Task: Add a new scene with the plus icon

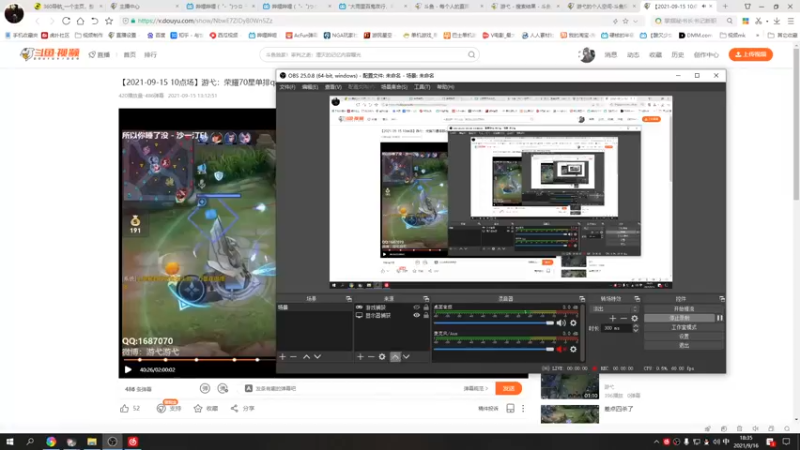Action: [283, 357]
